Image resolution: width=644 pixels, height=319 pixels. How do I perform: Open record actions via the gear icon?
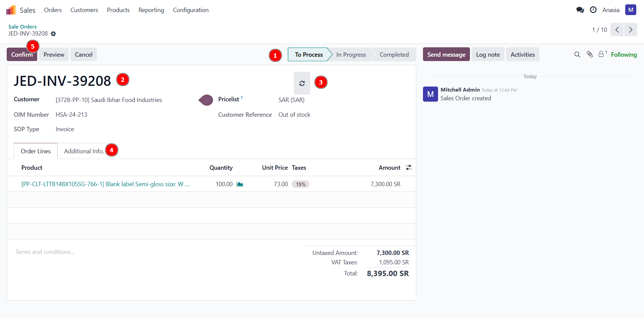[x=53, y=34]
